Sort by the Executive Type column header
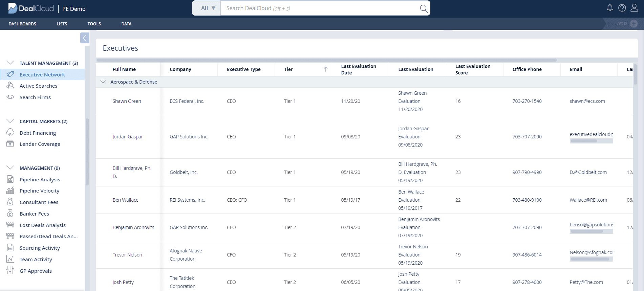Viewport: 644px width, 291px height. [244, 69]
